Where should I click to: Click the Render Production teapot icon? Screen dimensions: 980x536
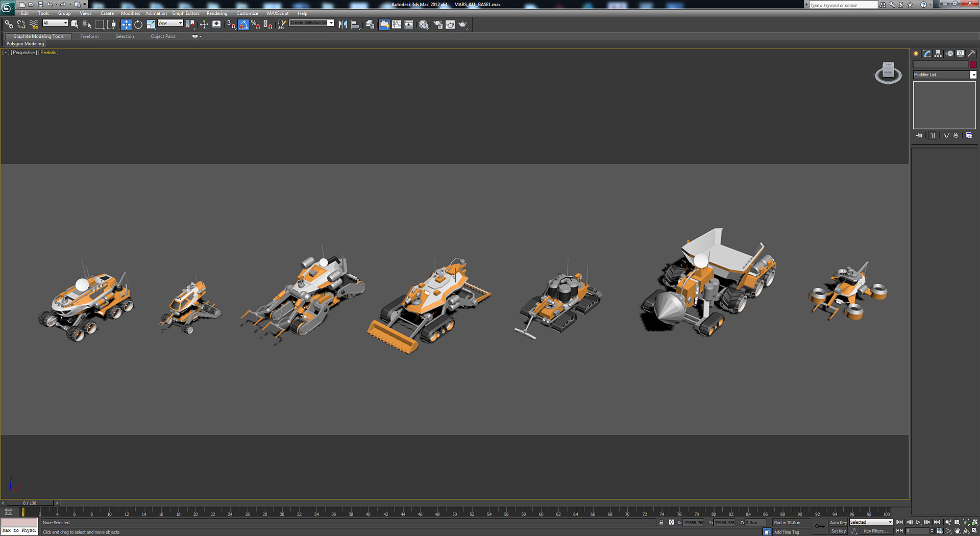[x=462, y=24]
